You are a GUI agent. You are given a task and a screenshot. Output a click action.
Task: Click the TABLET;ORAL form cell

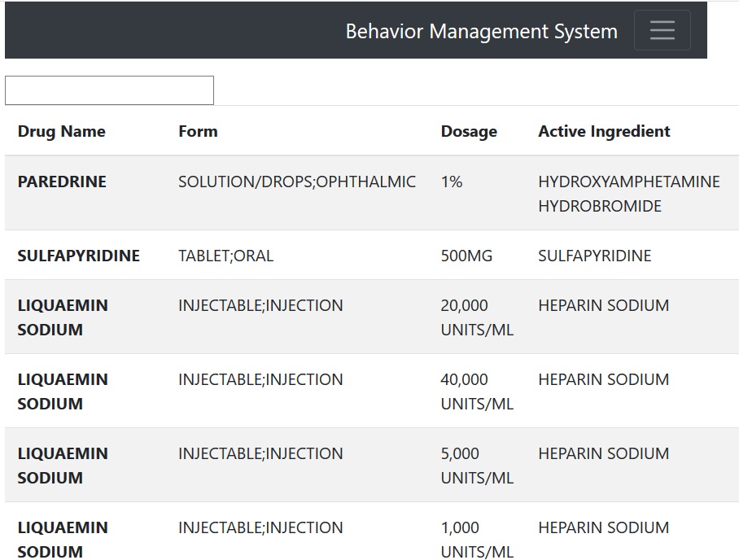point(225,256)
